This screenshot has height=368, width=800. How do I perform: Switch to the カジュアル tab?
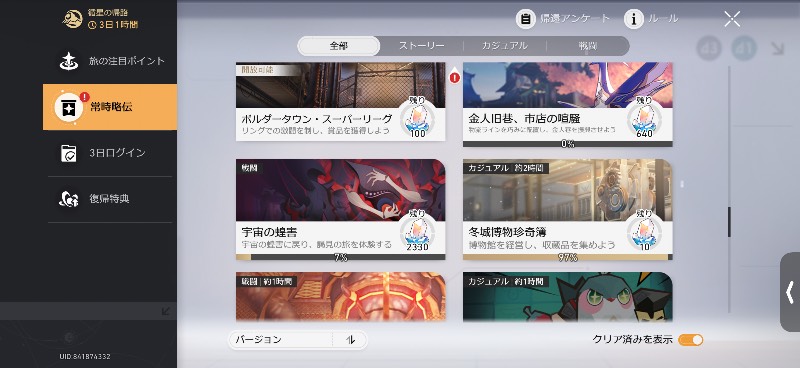pyautogui.click(x=505, y=46)
